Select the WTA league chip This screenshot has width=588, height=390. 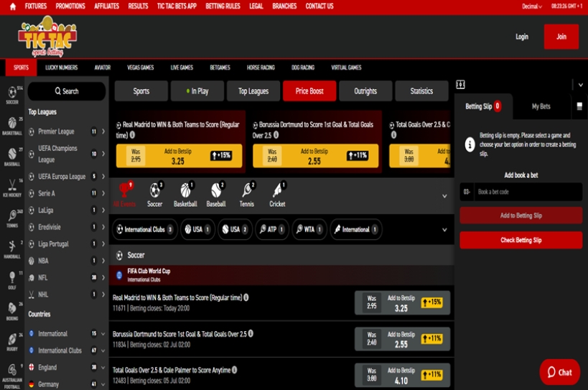[x=309, y=230]
